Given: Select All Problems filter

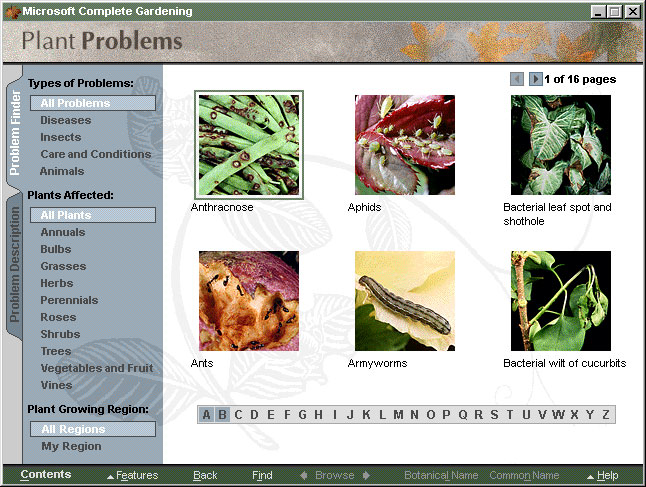Looking at the screenshot, I should [93, 103].
